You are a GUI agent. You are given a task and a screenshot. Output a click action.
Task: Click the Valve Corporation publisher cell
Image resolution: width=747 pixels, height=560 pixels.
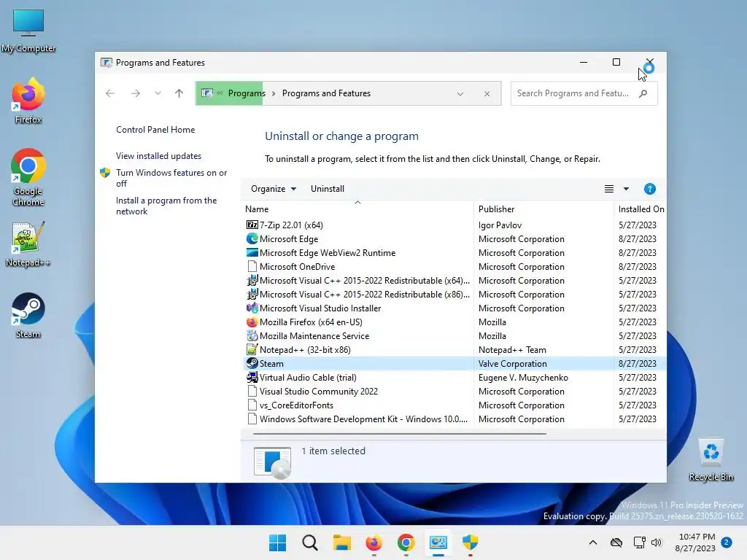513,363
